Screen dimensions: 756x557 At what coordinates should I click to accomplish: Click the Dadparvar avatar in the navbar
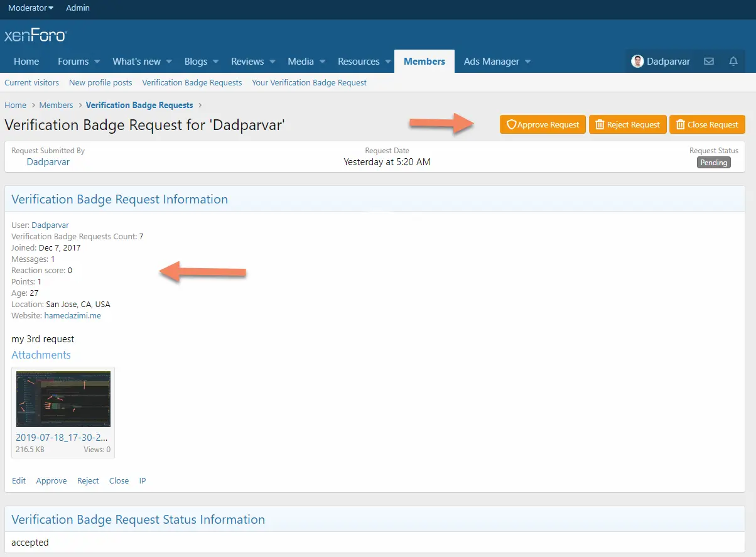(x=637, y=62)
